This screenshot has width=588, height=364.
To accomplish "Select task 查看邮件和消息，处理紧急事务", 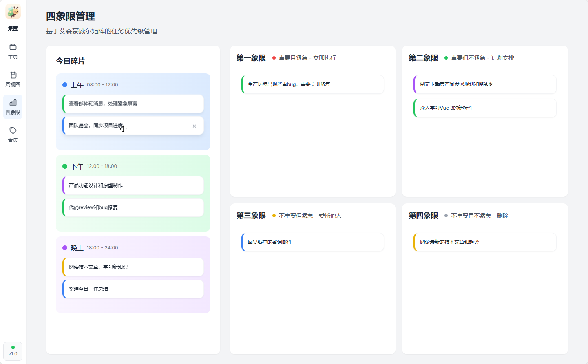I will 133,104.
